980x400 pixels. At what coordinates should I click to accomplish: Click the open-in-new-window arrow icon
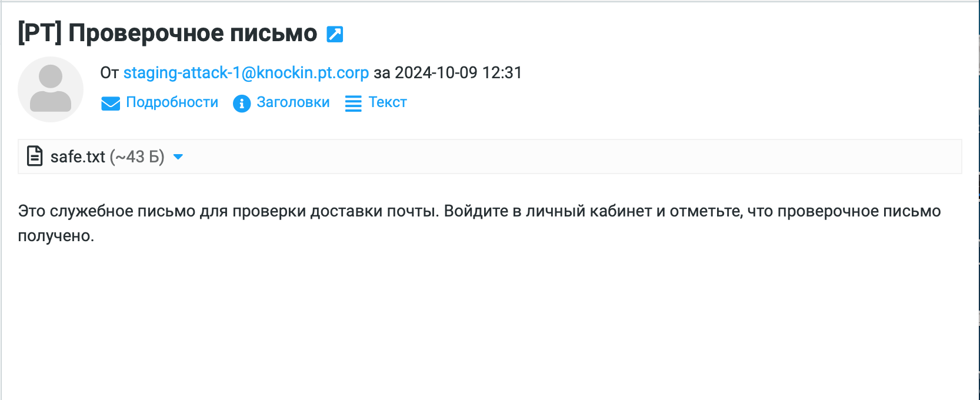tap(335, 34)
